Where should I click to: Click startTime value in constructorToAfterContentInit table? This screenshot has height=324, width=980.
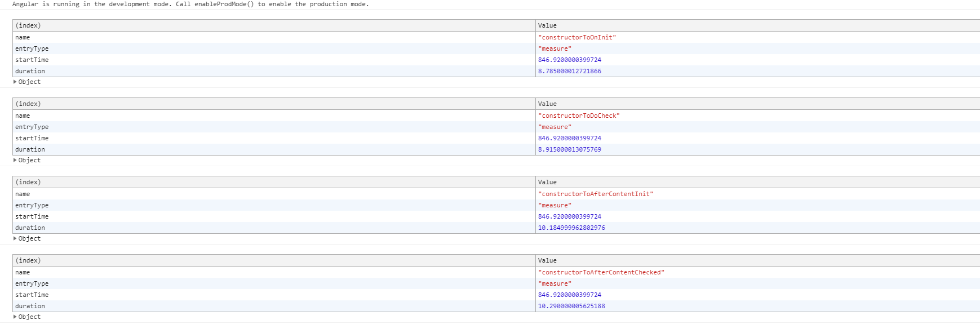point(570,216)
